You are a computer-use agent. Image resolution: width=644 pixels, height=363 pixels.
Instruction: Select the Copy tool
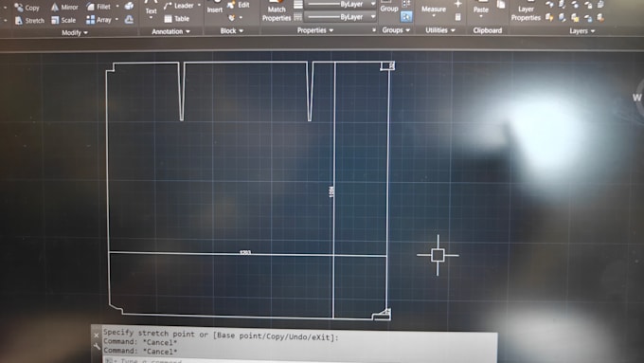pos(27,8)
